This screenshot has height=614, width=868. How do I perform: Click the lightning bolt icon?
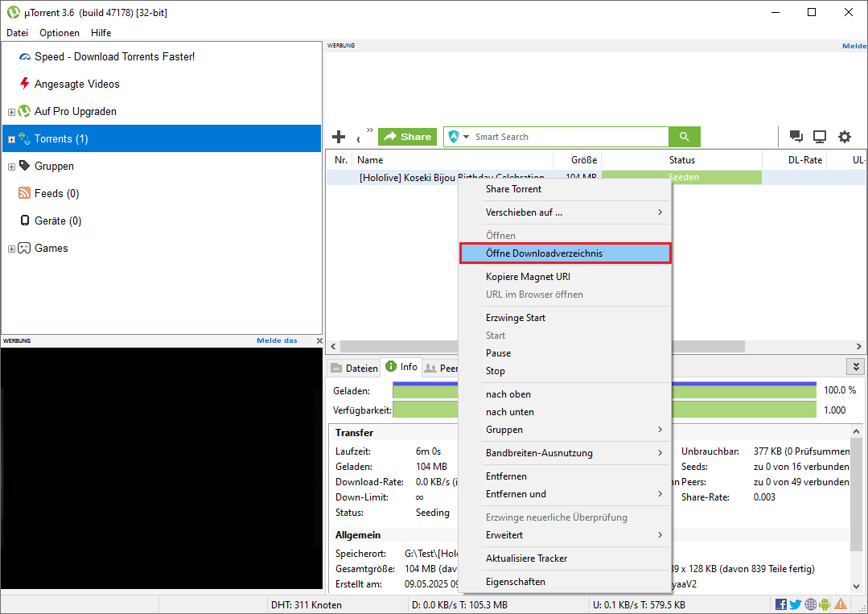pos(24,84)
